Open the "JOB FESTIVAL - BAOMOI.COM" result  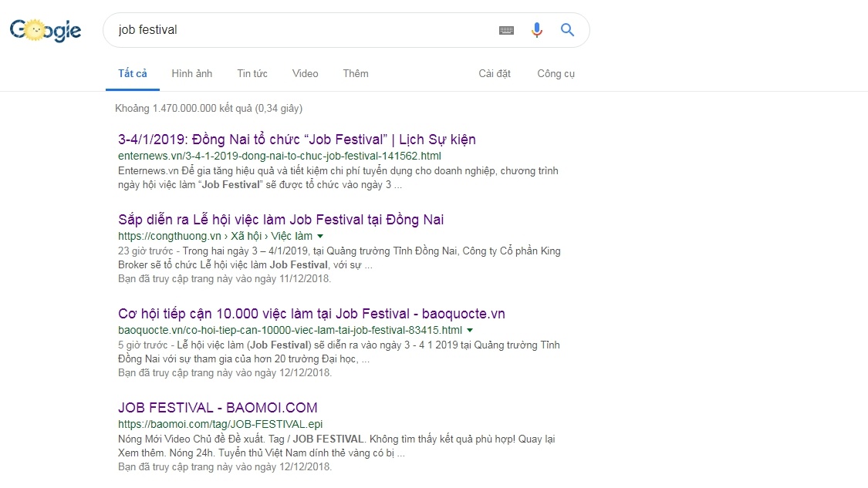pos(218,408)
